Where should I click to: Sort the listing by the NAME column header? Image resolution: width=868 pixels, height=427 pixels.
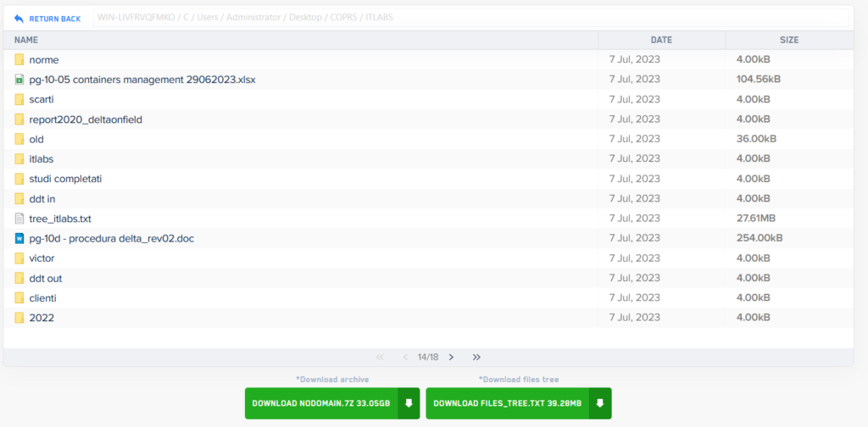point(26,40)
